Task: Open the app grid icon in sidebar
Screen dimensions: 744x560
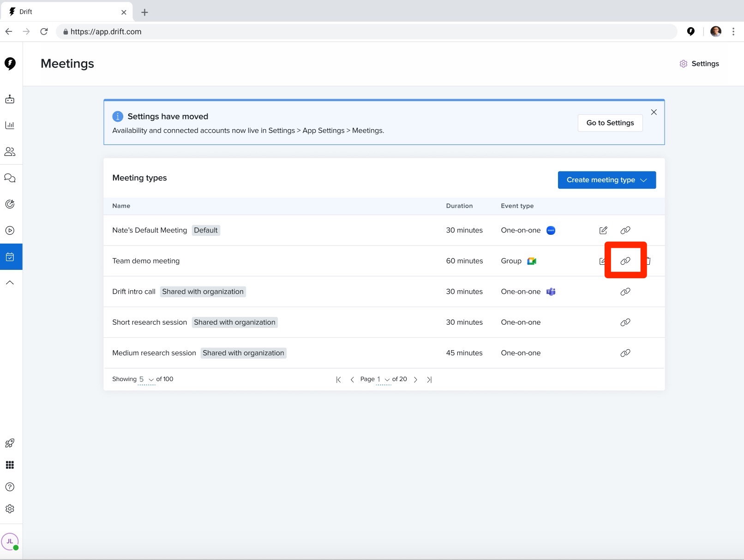Action: 10,465
